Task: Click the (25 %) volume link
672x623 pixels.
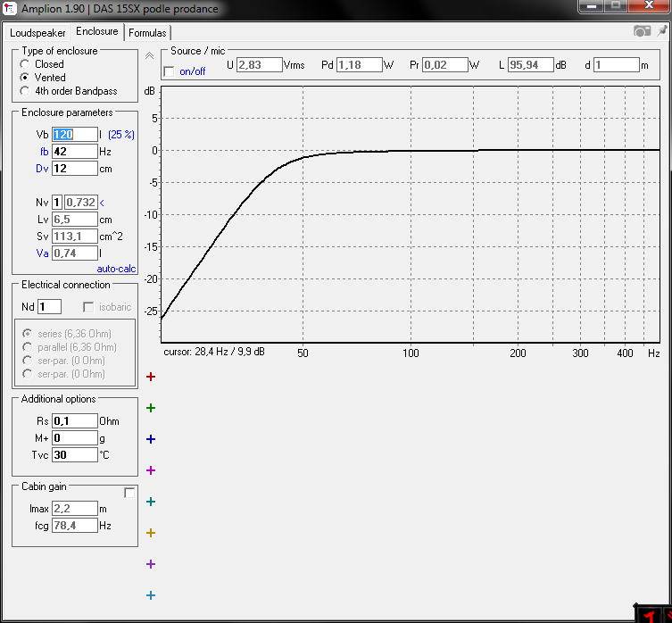Action: click(121, 135)
